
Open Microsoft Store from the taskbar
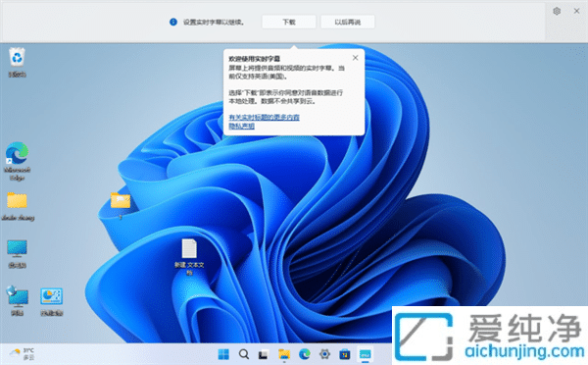coord(345,354)
